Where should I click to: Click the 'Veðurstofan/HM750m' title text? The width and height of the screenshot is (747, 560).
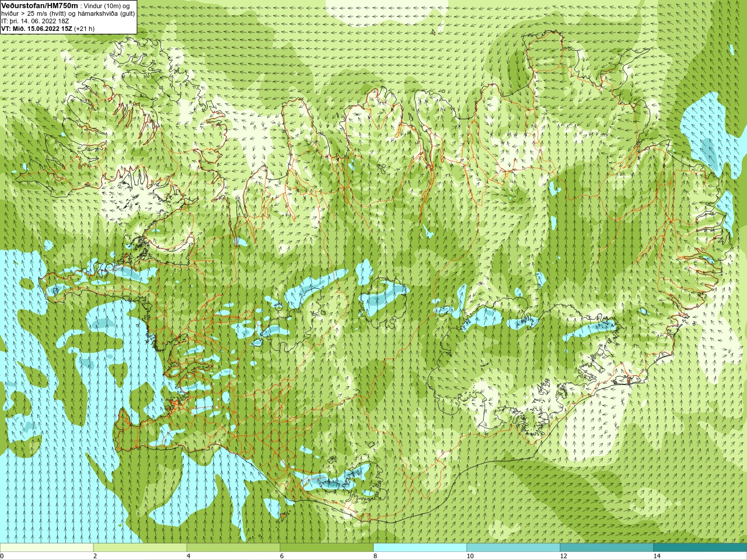coord(40,5)
